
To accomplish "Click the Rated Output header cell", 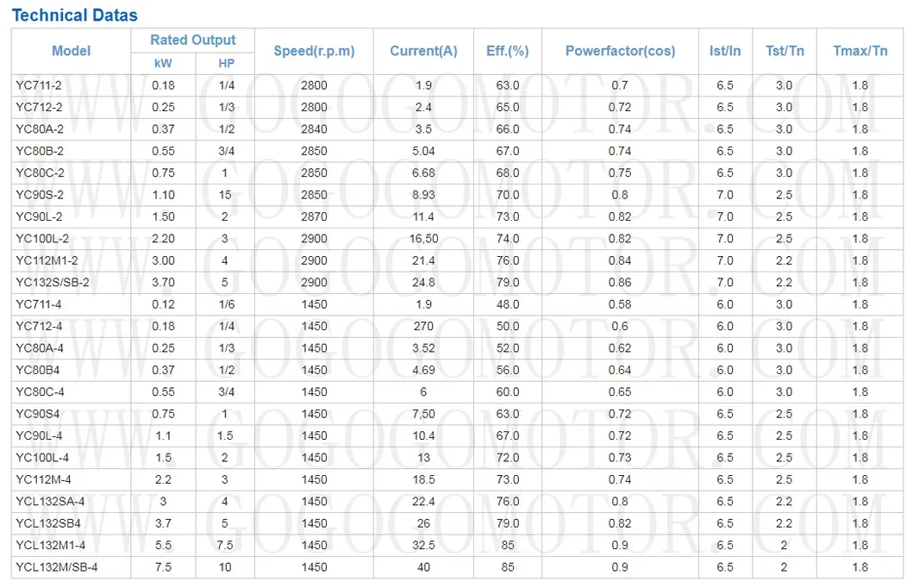I will point(192,40).
